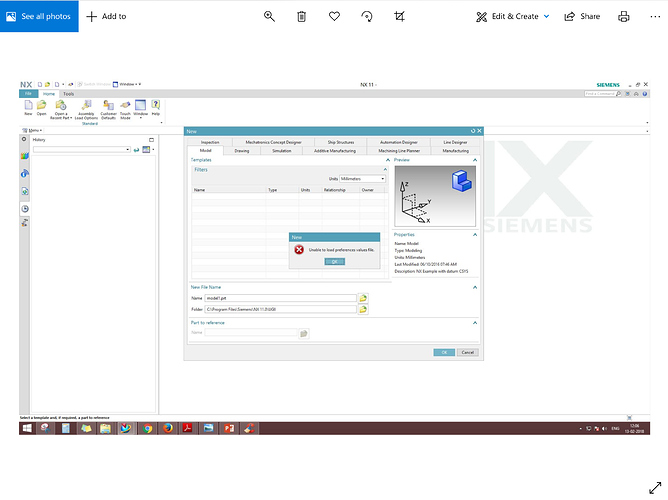Click the Help ribbon icon
This screenshot has height=500, width=668.
click(x=155, y=108)
